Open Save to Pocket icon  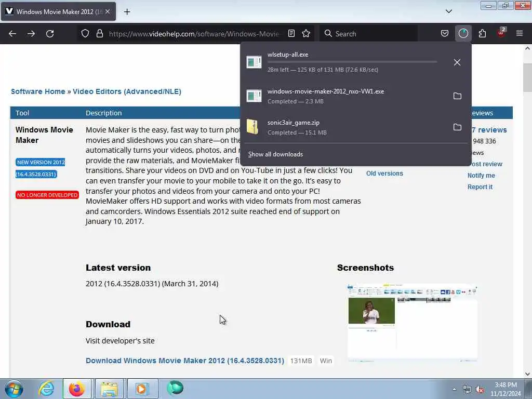445,34
